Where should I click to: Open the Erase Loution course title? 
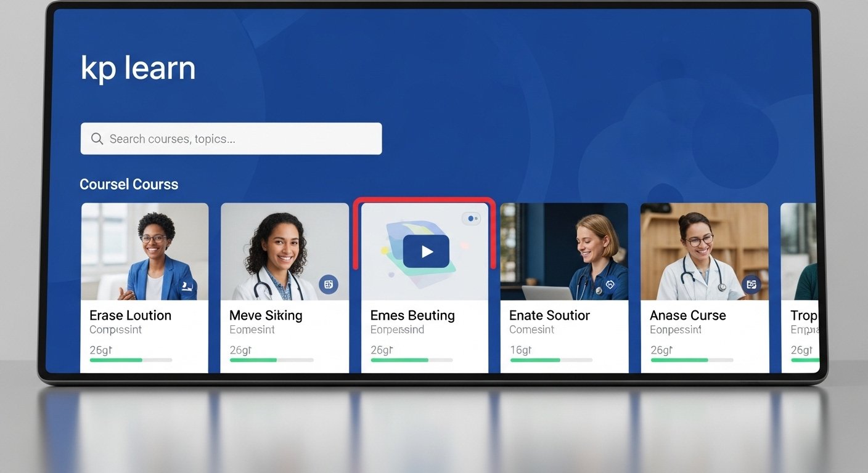tap(130, 315)
